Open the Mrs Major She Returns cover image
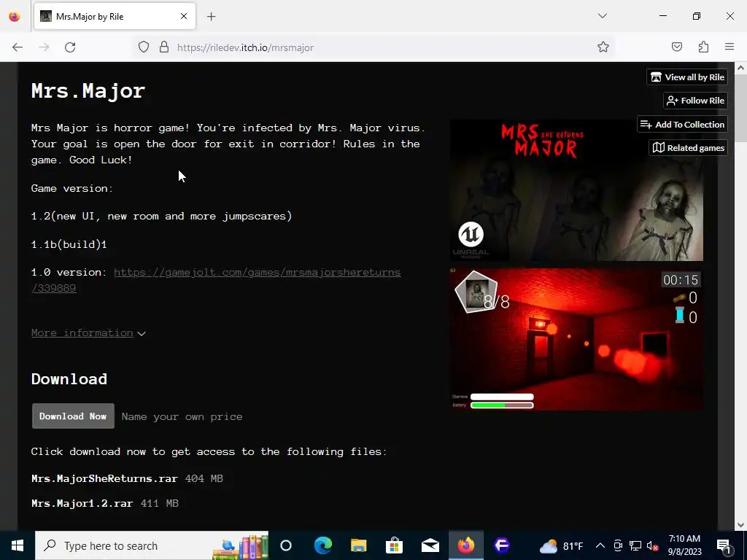 pos(576,190)
